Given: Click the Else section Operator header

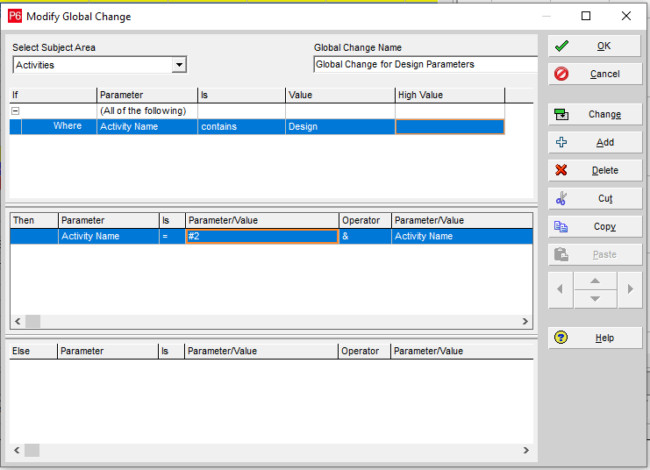Looking at the screenshot, I should [x=364, y=351].
